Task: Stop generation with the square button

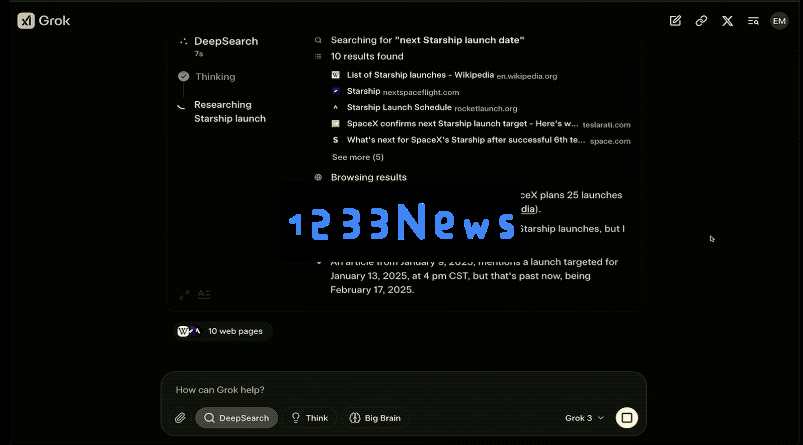Action: pyautogui.click(x=626, y=418)
